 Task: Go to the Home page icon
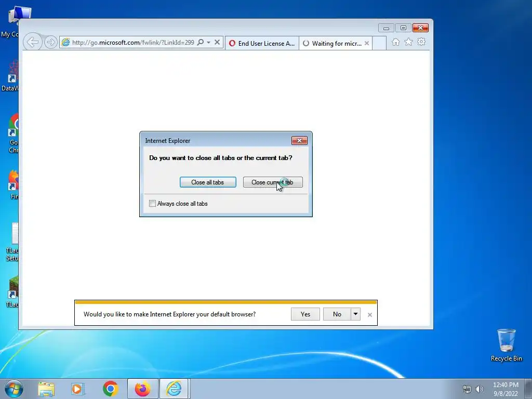coord(395,42)
